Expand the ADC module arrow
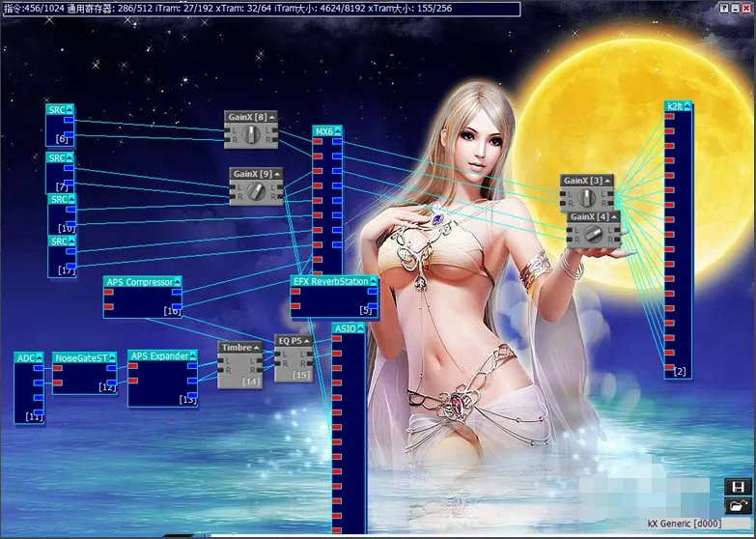The image size is (756, 539). coord(40,357)
